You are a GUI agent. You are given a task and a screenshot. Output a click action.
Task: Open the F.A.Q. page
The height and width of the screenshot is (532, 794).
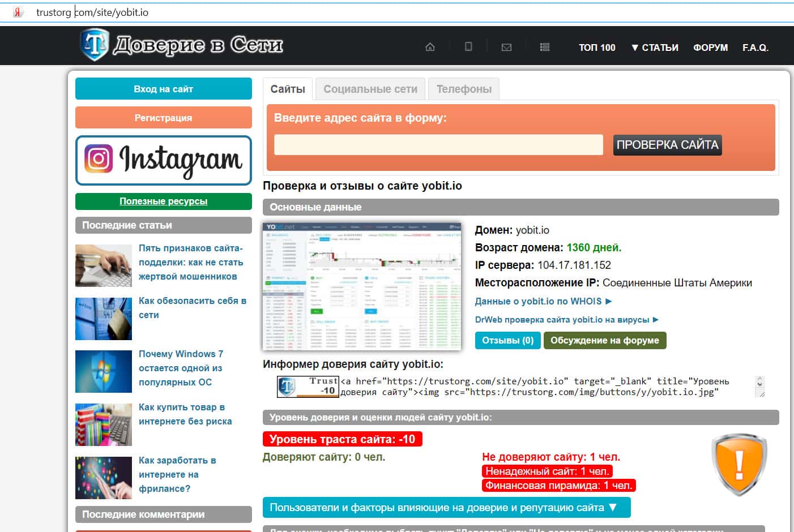coord(755,48)
